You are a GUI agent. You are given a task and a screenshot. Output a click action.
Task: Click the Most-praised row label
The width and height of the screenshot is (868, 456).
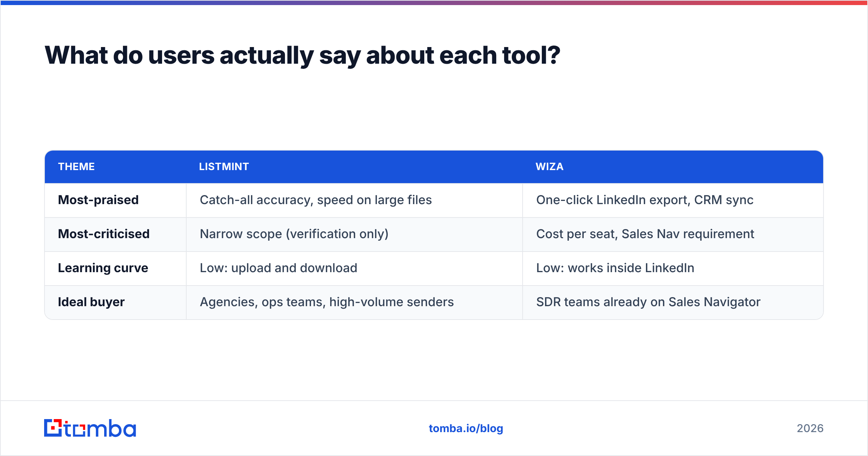coord(98,200)
